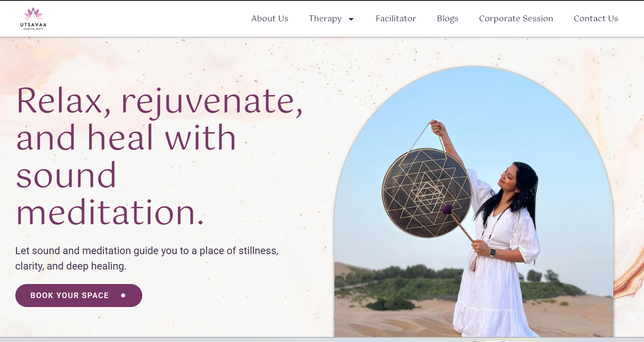Click the Relax, rejuvenate headline text
The image size is (644, 342).
pyautogui.click(x=159, y=156)
